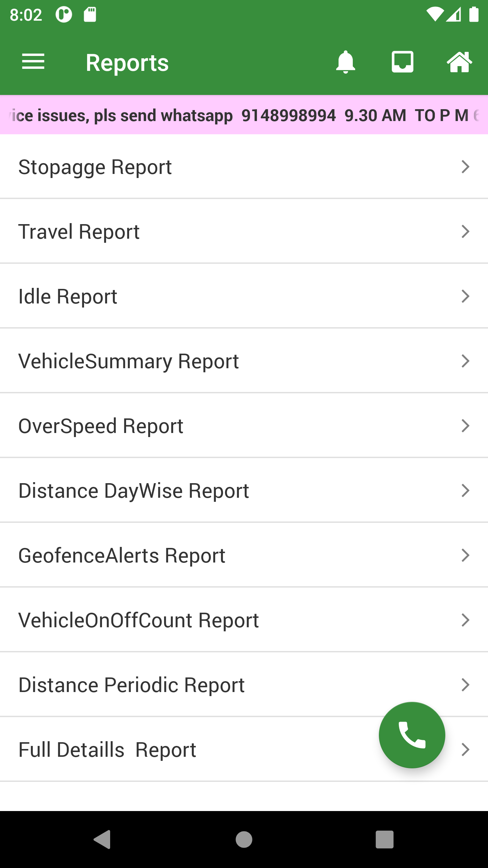Open Distance DayWise Report

(134, 491)
